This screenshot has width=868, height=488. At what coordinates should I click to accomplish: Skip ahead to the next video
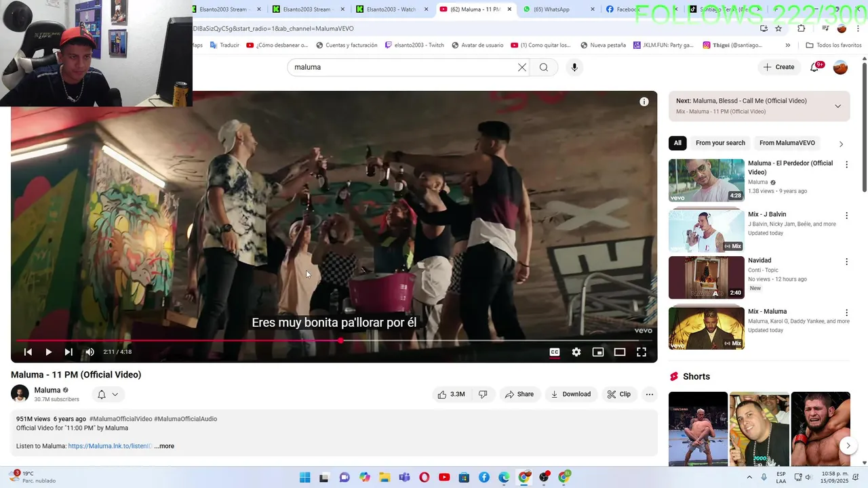coord(68,352)
